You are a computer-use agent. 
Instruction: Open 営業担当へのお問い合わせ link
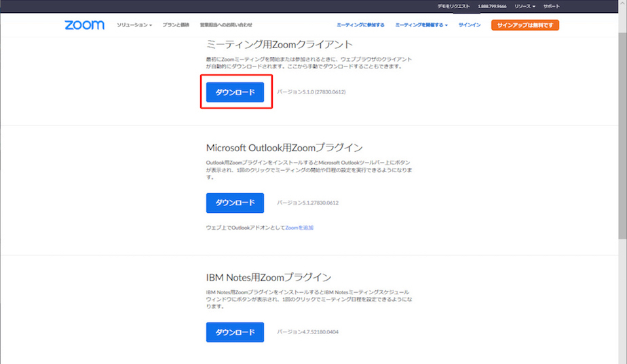[x=226, y=25]
